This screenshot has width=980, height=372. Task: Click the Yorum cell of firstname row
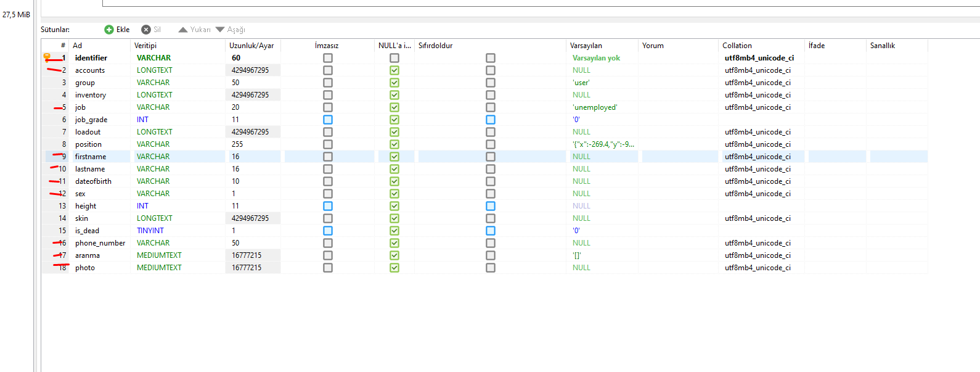[x=679, y=157]
